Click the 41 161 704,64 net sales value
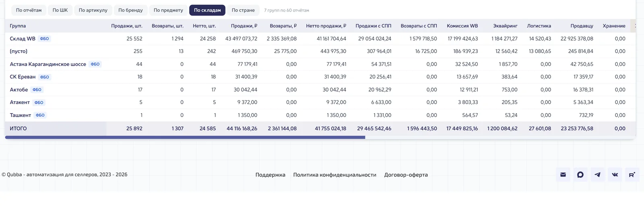The height and width of the screenshot is (217, 644). [331, 39]
